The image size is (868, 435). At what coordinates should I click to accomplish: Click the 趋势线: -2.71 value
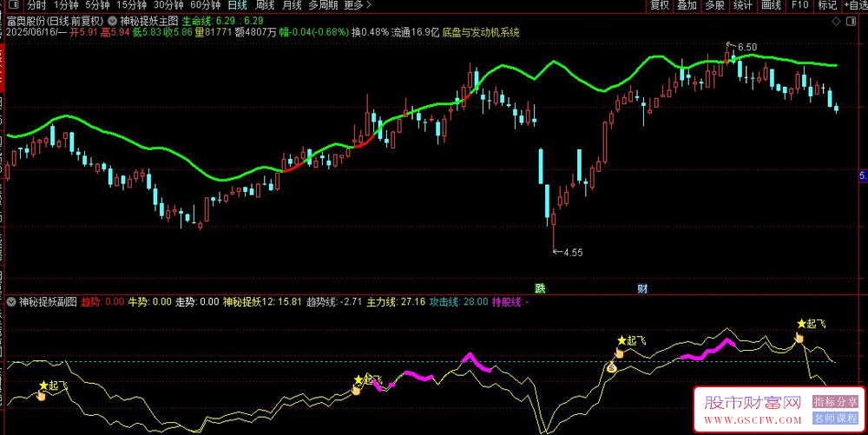click(334, 301)
